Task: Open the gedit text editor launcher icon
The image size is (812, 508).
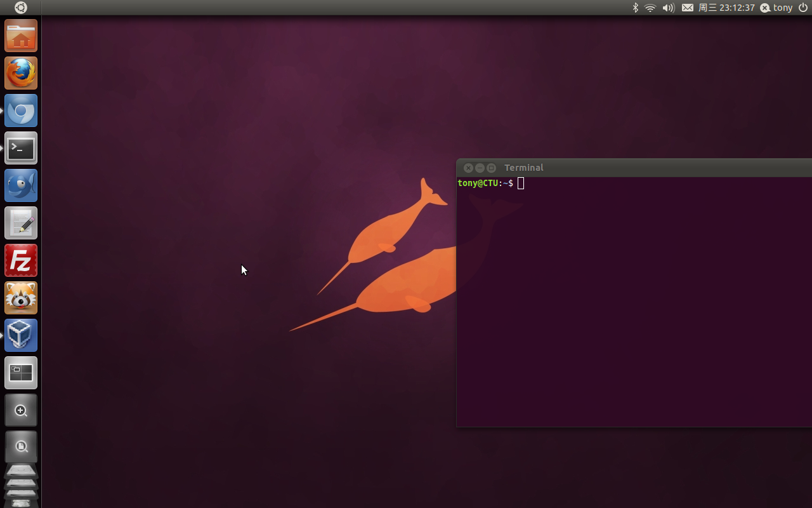Action: coord(21,223)
